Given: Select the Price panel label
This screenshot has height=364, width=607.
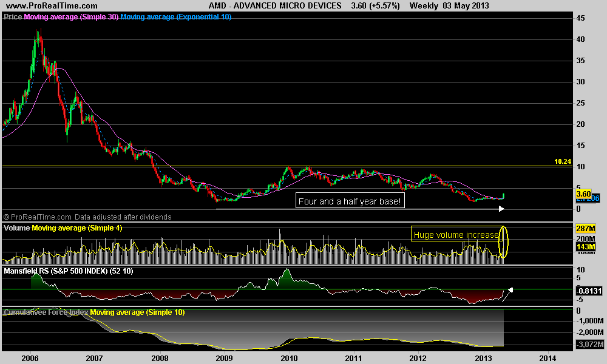Looking at the screenshot, I should (12, 17).
